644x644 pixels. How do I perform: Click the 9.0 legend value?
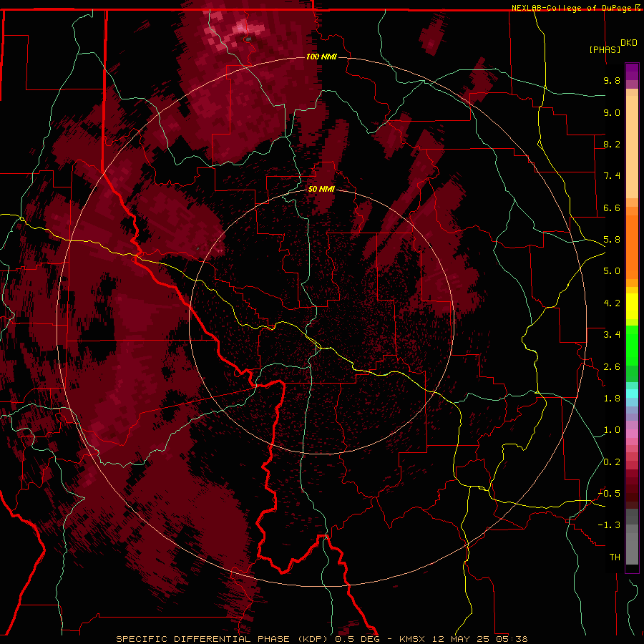tap(612, 112)
